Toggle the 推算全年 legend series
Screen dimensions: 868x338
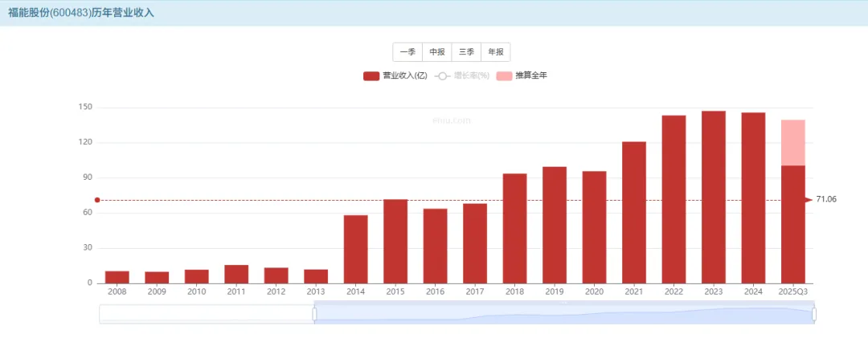522,75
